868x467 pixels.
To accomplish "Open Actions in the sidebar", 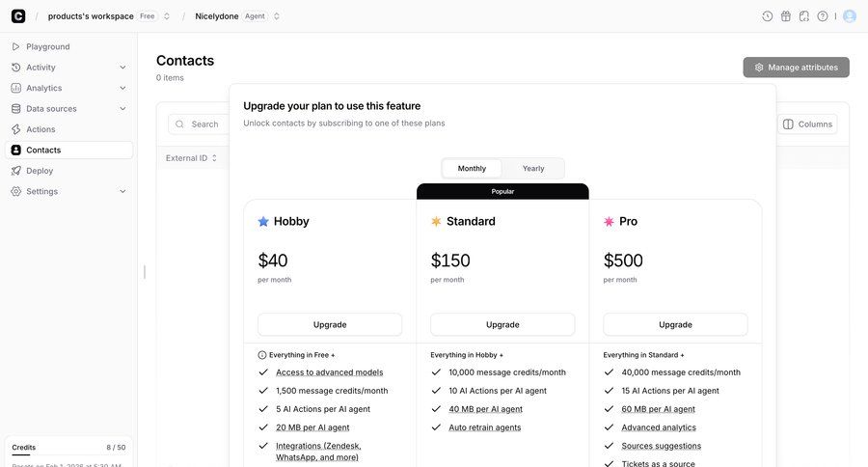I will point(68,129).
